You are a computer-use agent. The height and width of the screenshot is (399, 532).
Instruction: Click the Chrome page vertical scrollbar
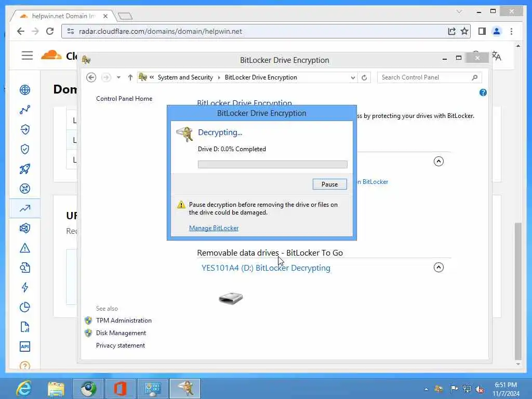pyautogui.click(x=518, y=290)
